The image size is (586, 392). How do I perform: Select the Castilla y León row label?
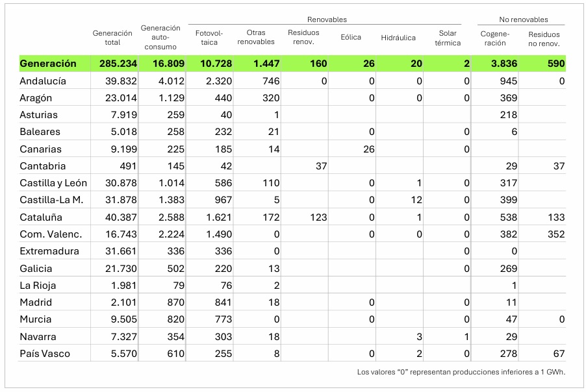click(x=53, y=183)
